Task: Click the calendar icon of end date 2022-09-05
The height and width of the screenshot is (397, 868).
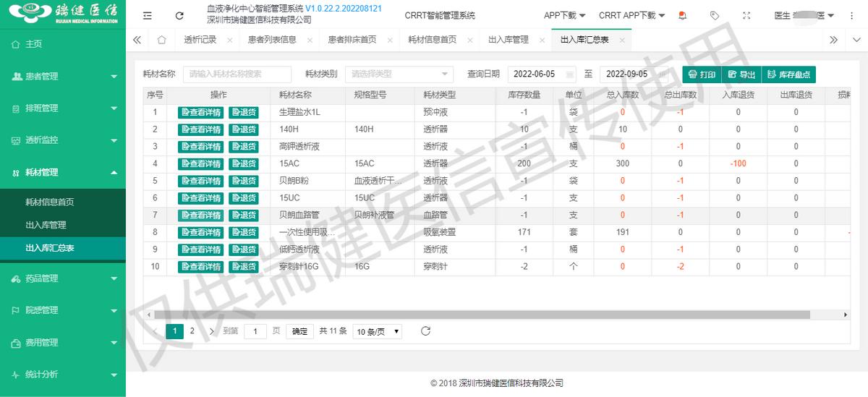Action: (x=662, y=74)
